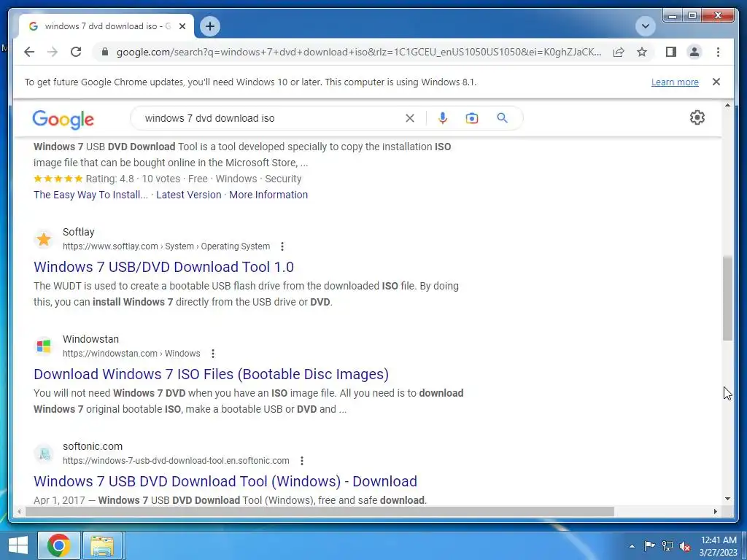Image resolution: width=747 pixels, height=560 pixels.
Task: Submit search with magnifier icon
Action: 502,118
